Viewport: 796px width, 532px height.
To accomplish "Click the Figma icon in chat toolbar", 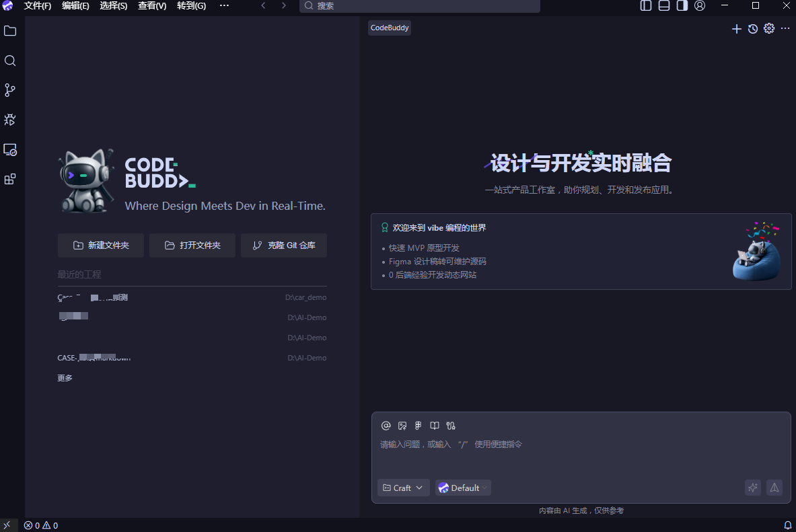I will 419,425.
